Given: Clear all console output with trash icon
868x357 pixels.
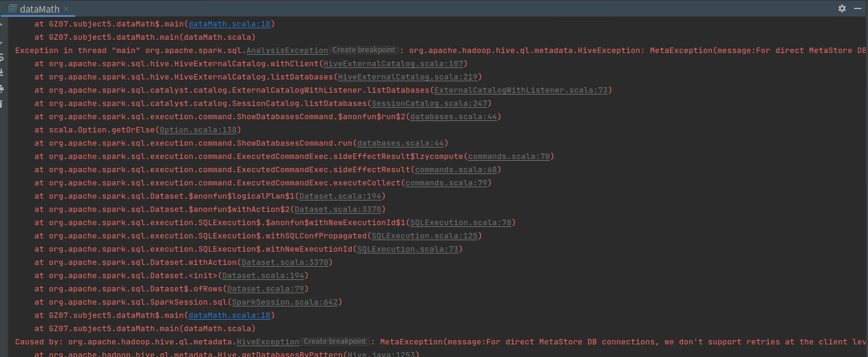Looking at the screenshot, I should (x=2, y=104).
